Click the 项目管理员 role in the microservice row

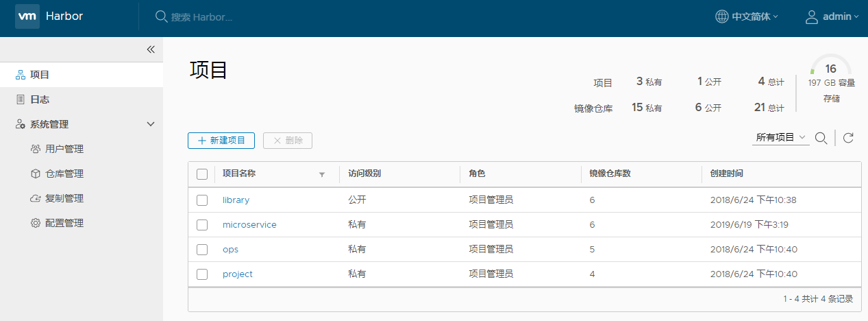(491, 225)
